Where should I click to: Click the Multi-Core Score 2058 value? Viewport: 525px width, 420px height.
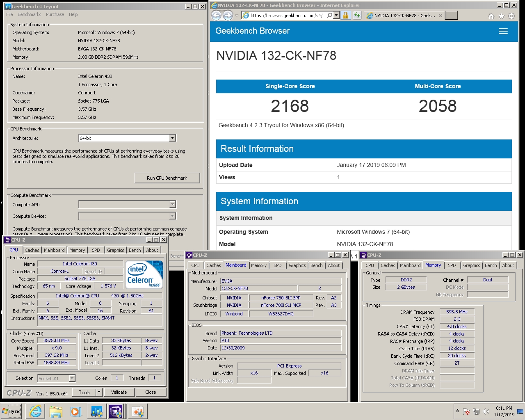tap(438, 106)
